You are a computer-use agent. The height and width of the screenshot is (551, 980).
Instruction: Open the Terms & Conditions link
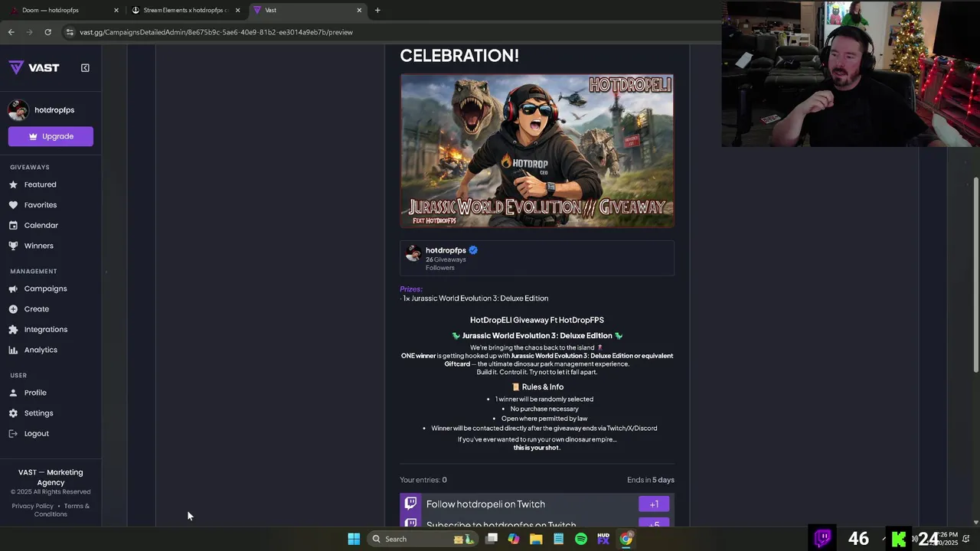(x=62, y=510)
